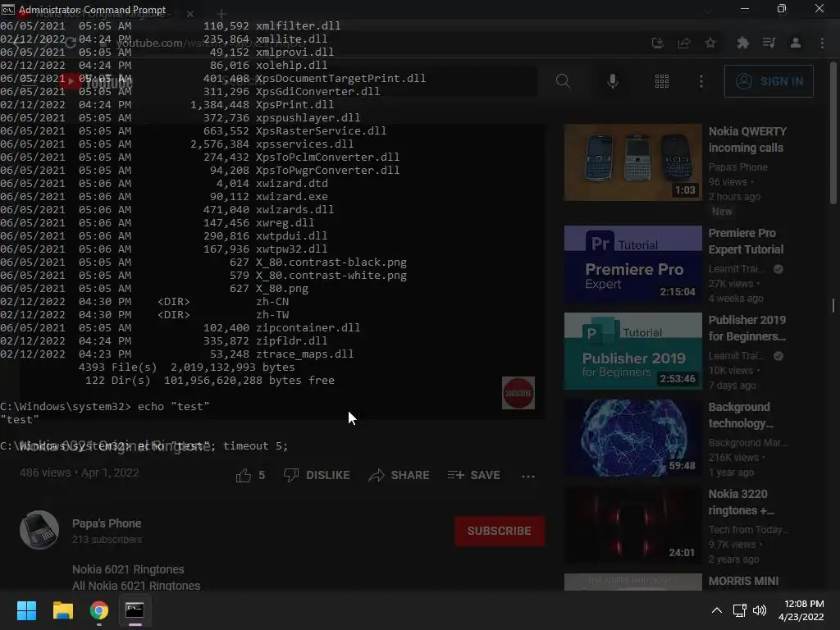Open new browser tab plus button
The image size is (840, 630).
point(221,14)
